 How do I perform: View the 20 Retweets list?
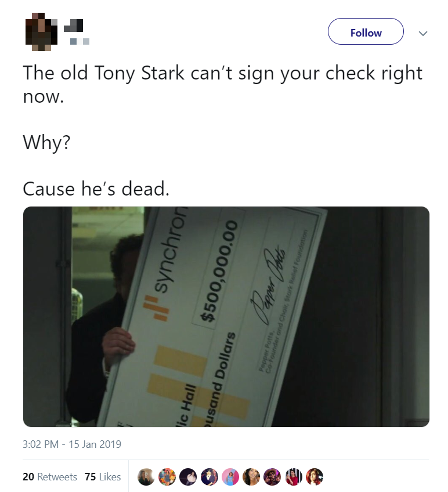click(49, 477)
